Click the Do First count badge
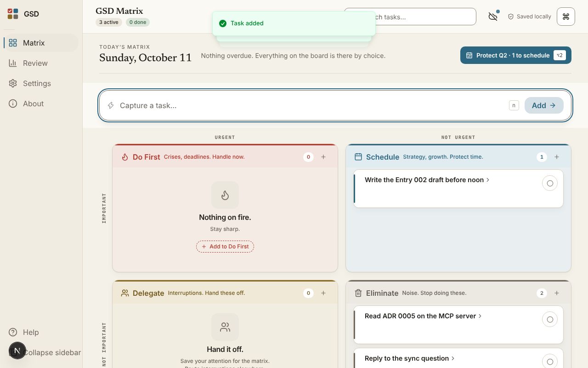The image size is (588, 368). pos(308,157)
